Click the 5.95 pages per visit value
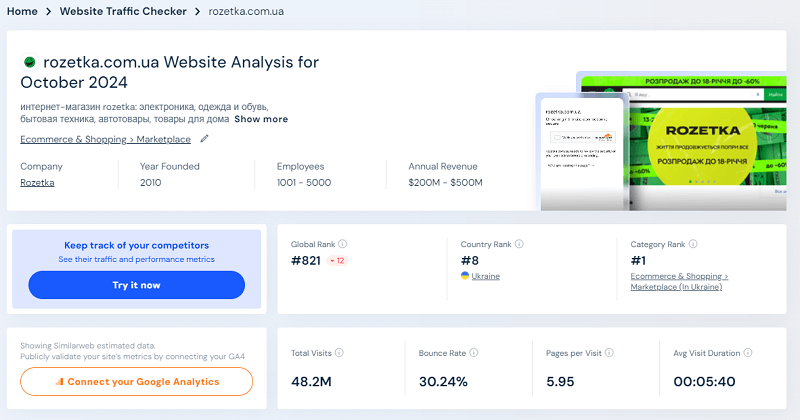 tap(560, 382)
